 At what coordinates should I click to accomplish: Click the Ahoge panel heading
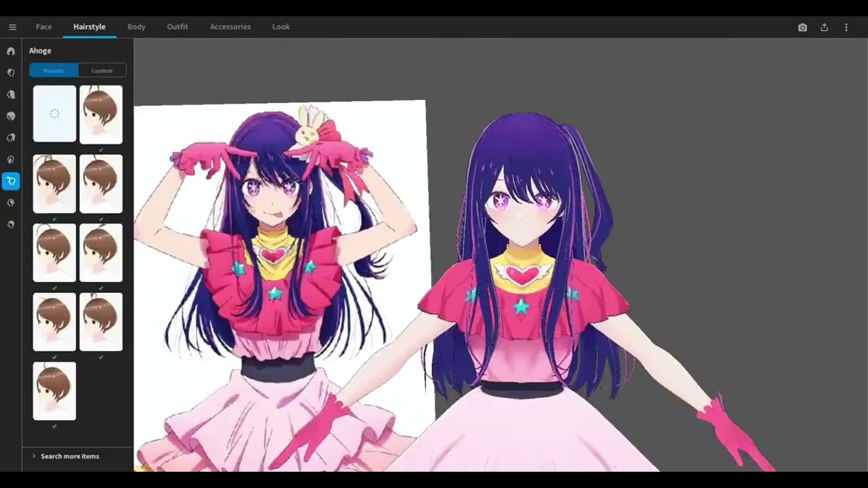click(x=40, y=51)
